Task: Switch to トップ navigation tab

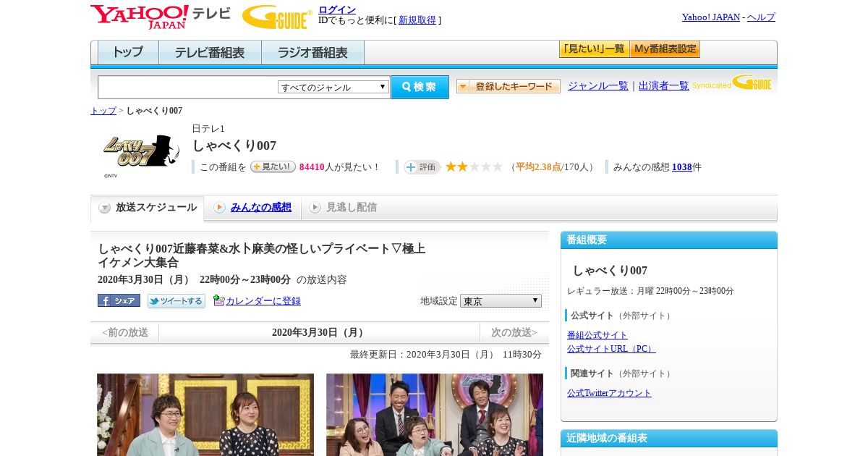Action: (128, 53)
